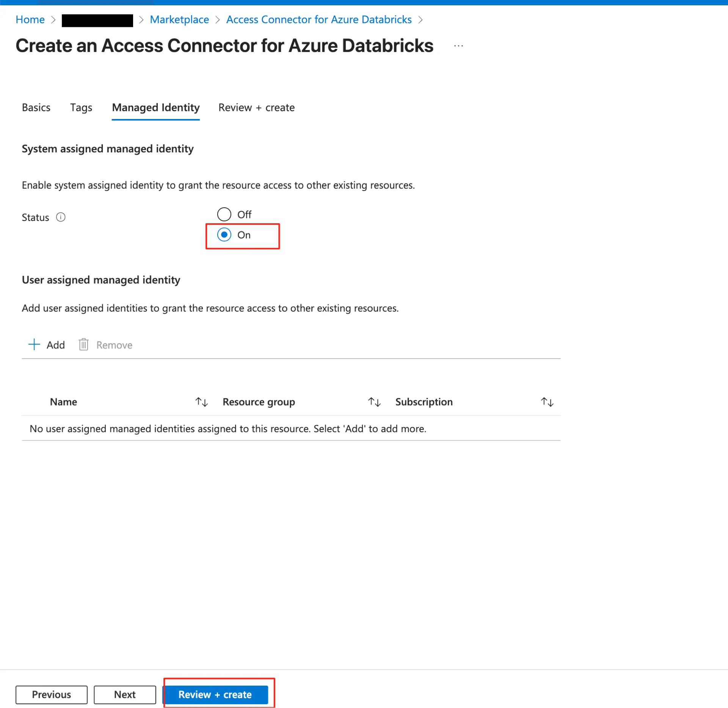Click the blue Review + create button
728x708 pixels.
click(x=215, y=694)
